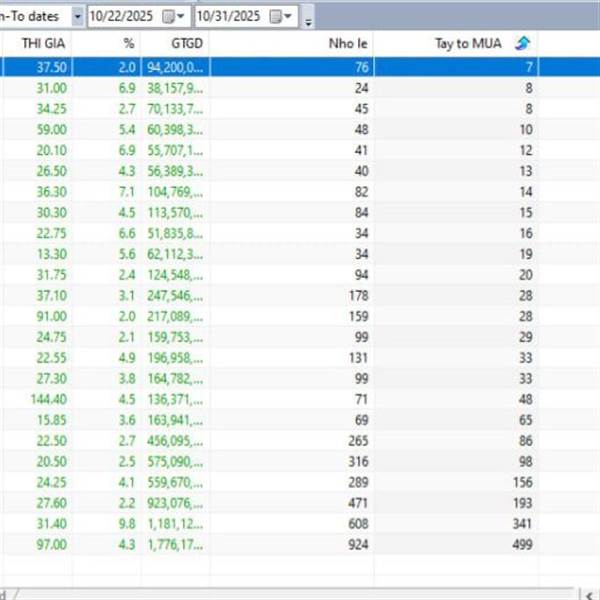Click Nho le value 924
The image size is (600, 600).
point(359,545)
